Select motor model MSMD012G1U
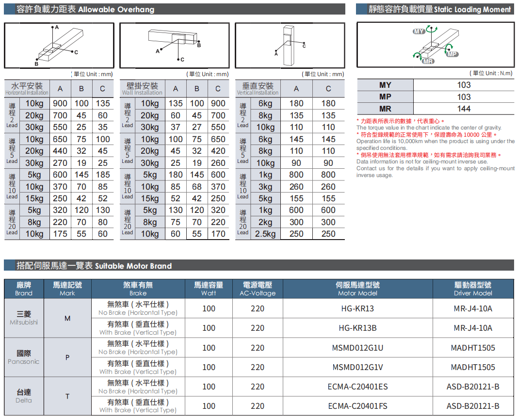 click(x=357, y=348)
